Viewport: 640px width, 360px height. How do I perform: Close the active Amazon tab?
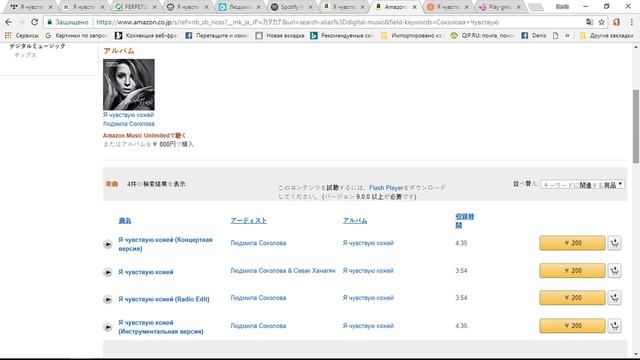click(x=414, y=7)
